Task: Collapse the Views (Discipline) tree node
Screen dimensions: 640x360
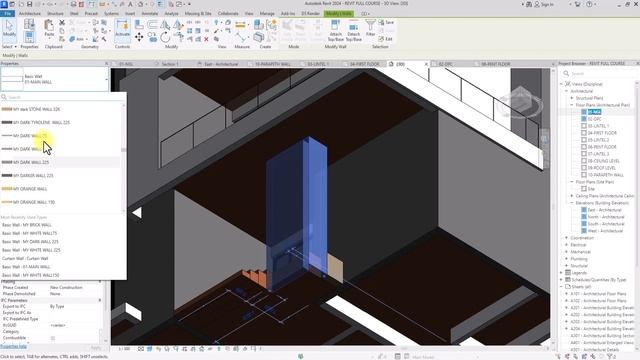Action: (x=562, y=84)
